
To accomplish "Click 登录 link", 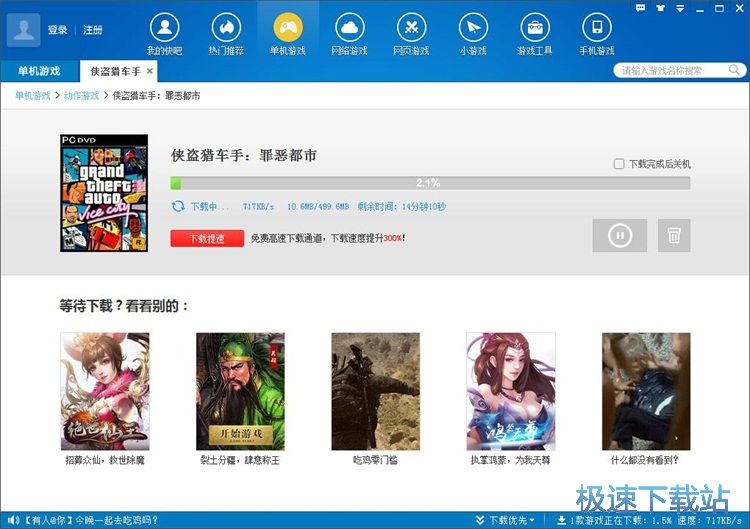I will point(57,30).
